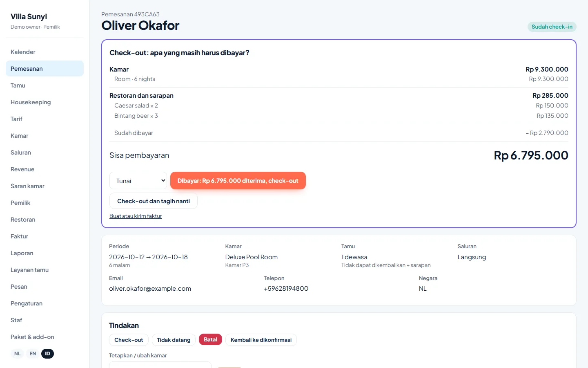This screenshot has width=588, height=368.
Task: Switch language to NL
Action: coord(17,354)
